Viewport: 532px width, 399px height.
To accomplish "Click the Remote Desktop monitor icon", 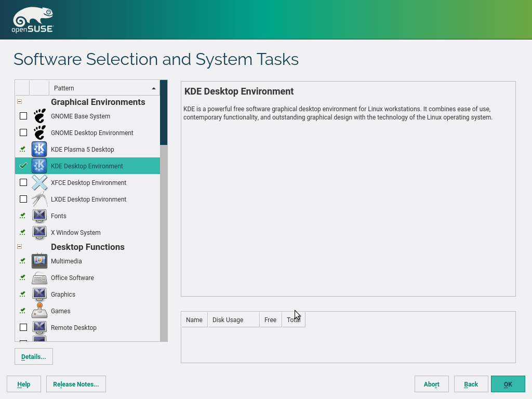I will [39, 327].
